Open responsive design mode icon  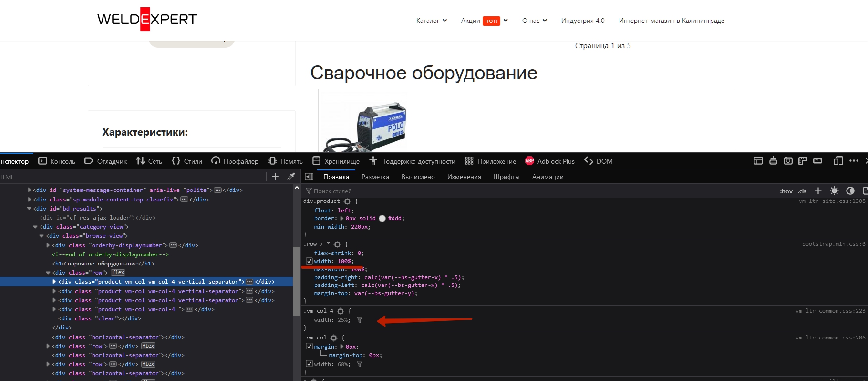(838, 161)
